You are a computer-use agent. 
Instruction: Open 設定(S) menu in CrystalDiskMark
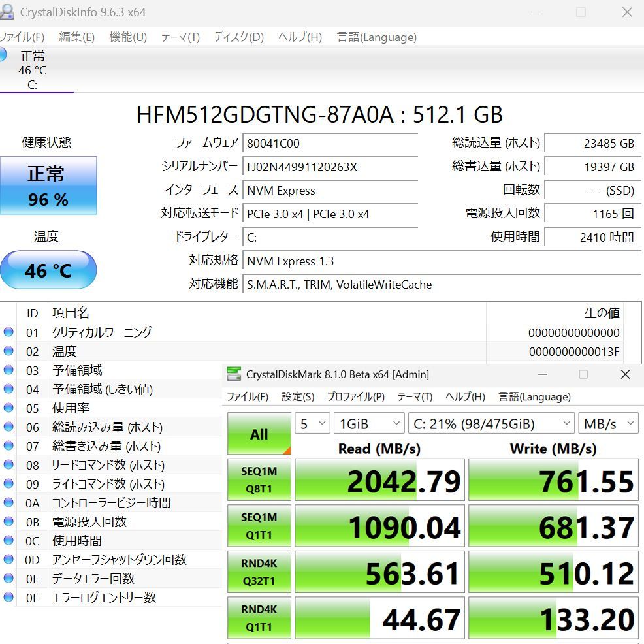click(x=298, y=396)
